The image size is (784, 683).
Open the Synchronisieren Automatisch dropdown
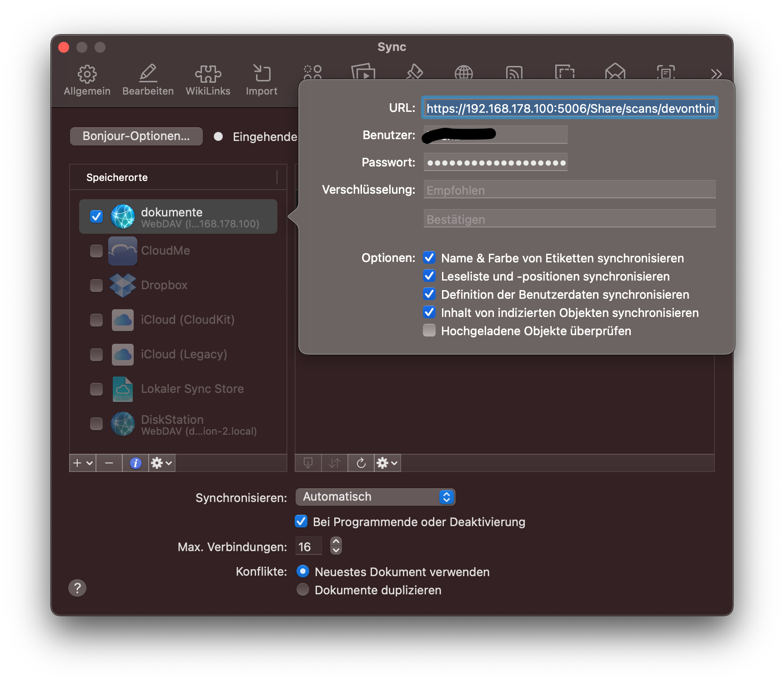point(375,497)
